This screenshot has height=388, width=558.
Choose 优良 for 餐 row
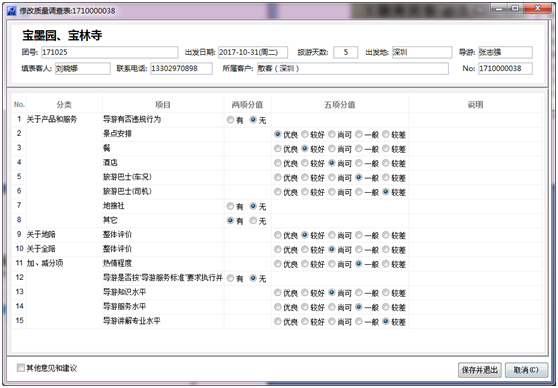[278, 148]
